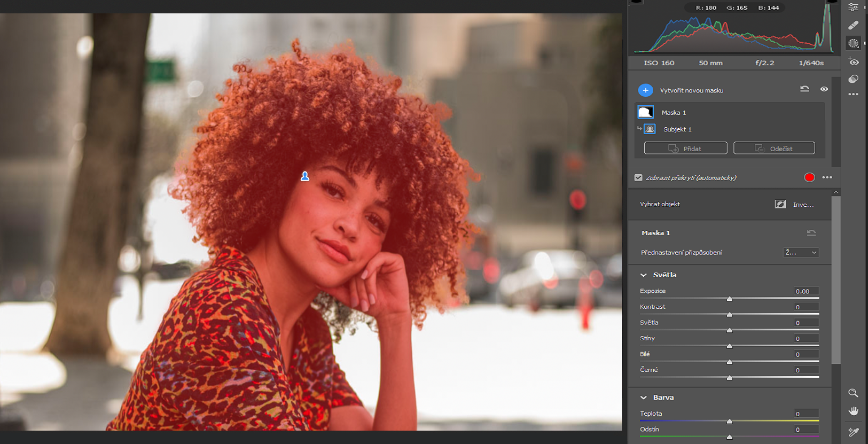Image resolution: width=868 pixels, height=444 pixels.
Task: Click the 'ISO 160' value
Action: click(x=659, y=63)
